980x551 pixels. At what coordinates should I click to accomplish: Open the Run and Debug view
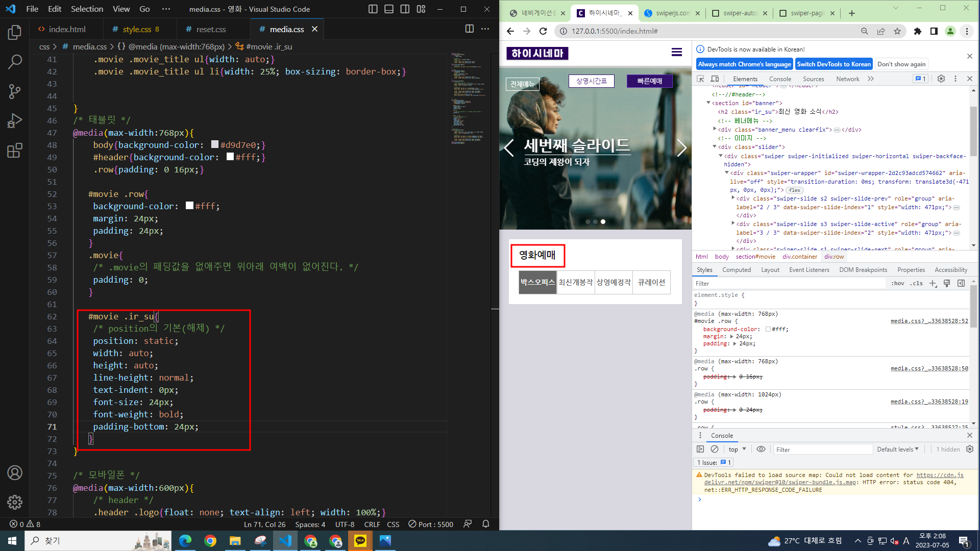pyautogui.click(x=14, y=121)
